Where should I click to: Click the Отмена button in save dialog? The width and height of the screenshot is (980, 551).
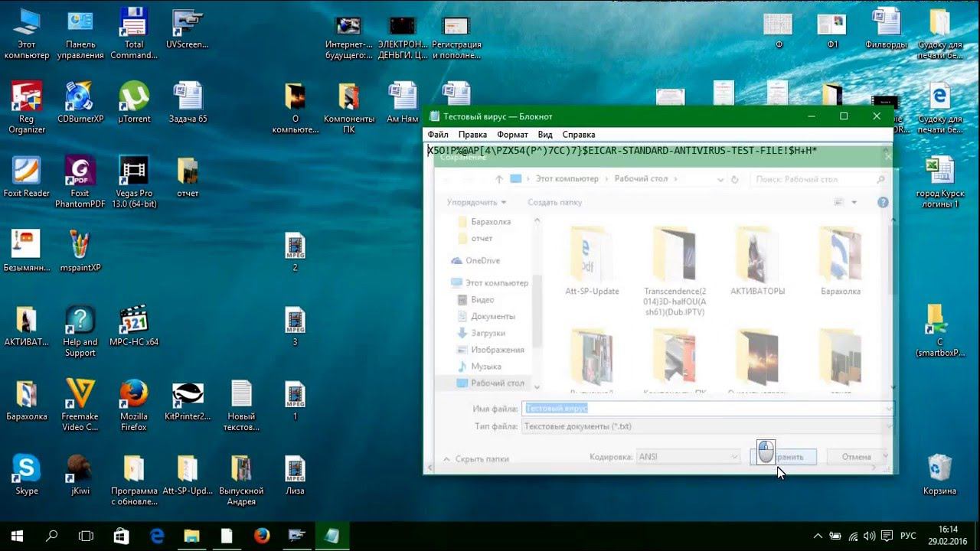[x=856, y=457]
